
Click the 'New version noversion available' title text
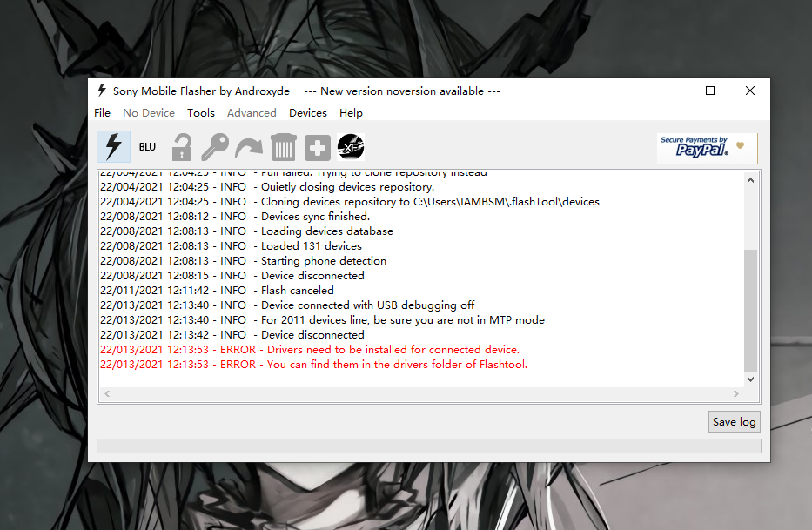[x=402, y=91]
